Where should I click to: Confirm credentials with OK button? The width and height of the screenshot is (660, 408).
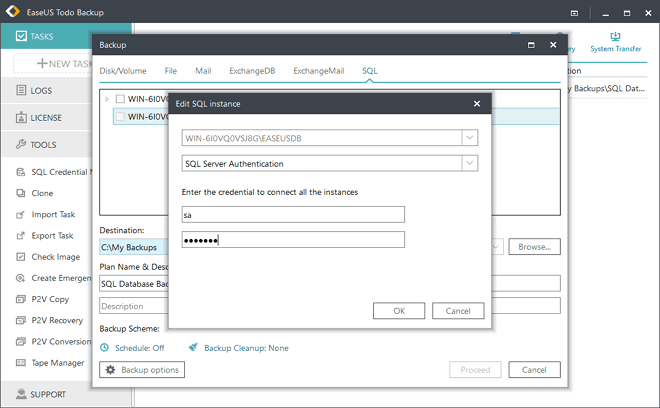pos(399,311)
